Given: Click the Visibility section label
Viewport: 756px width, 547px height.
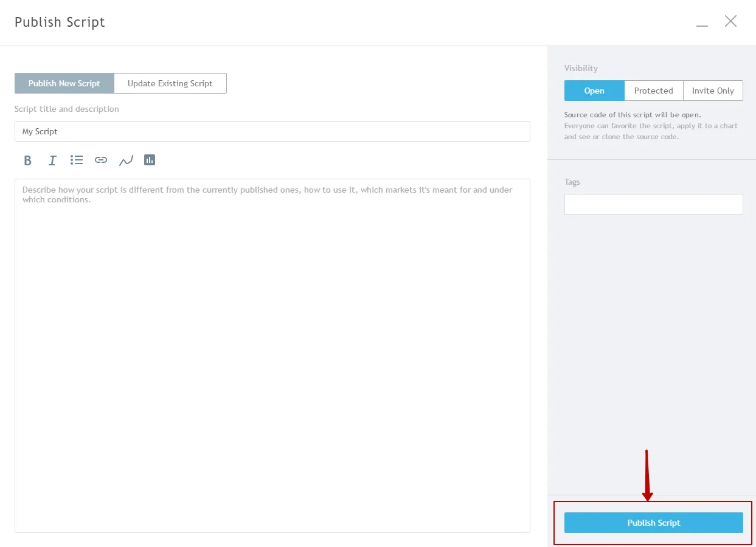Looking at the screenshot, I should click(581, 68).
